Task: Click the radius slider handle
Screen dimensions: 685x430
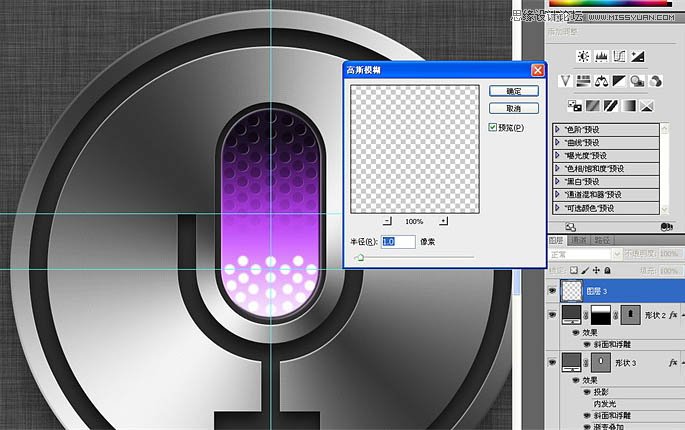Action: pos(359,257)
